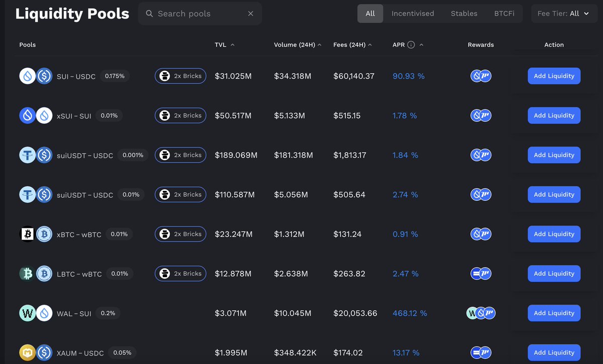This screenshot has width=603, height=364.
Task: Click rewards icons for LBTC – wBTC pool
Action: coord(481,274)
